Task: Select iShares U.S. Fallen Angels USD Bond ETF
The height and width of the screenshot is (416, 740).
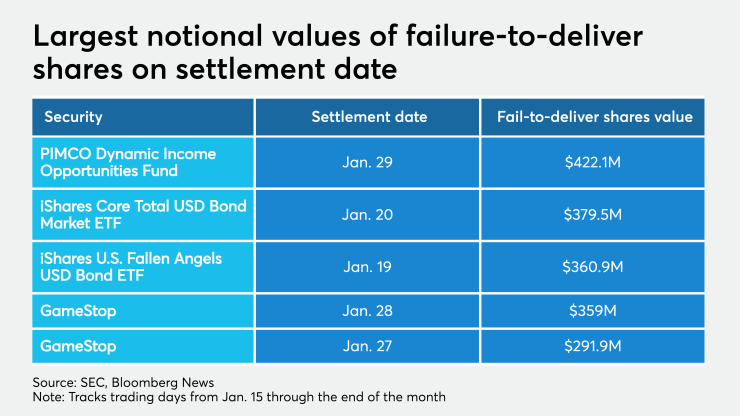Action: pyautogui.click(x=130, y=266)
